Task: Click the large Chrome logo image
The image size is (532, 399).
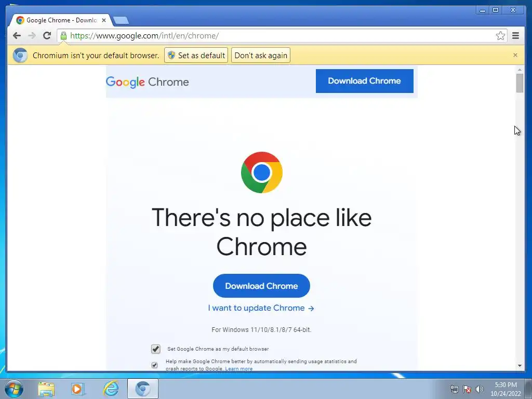Action: (x=262, y=172)
